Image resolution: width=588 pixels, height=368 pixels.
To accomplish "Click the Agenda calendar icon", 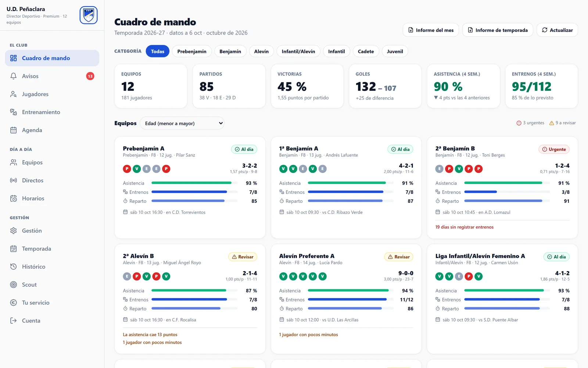I will [x=14, y=130].
